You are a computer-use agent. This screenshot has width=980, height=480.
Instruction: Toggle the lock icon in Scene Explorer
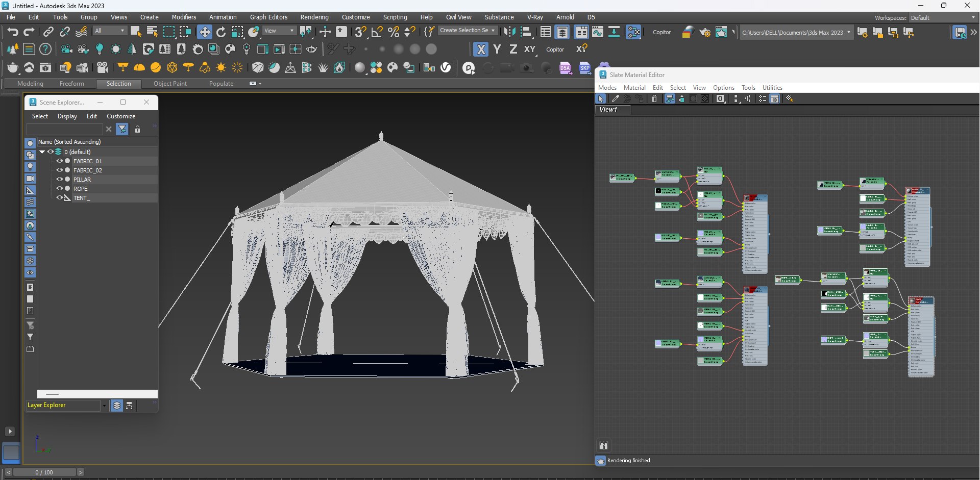point(137,130)
